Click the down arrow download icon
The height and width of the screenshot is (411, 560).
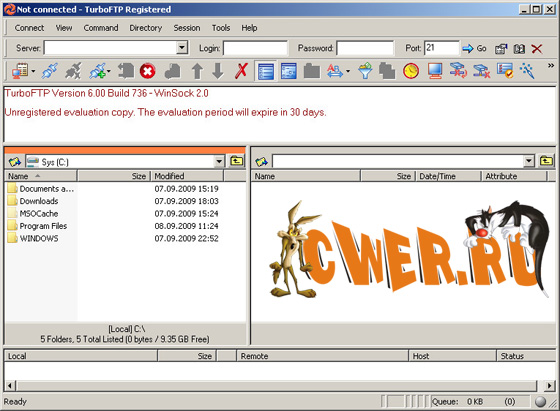[218, 71]
